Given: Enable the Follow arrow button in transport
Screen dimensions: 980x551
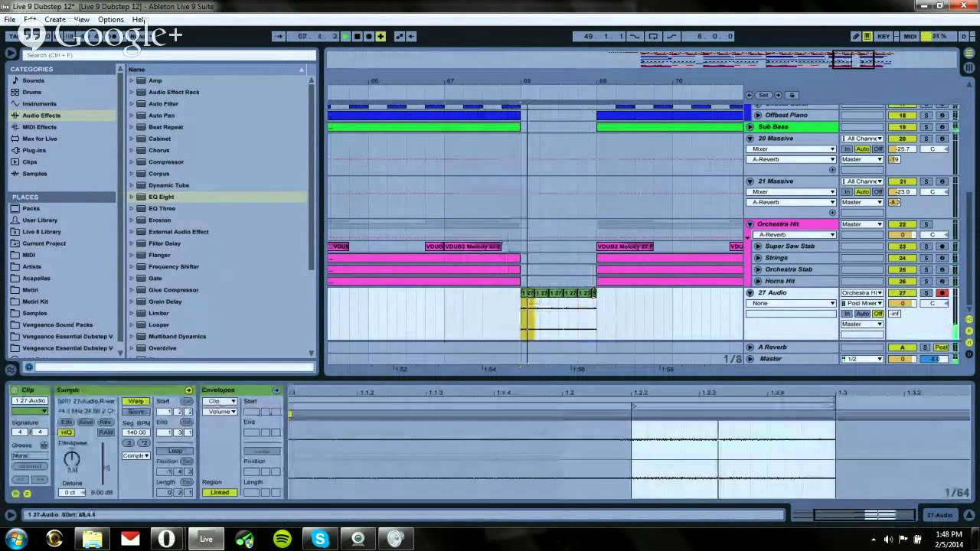Looking at the screenshot, I should (x=278, y=36).
